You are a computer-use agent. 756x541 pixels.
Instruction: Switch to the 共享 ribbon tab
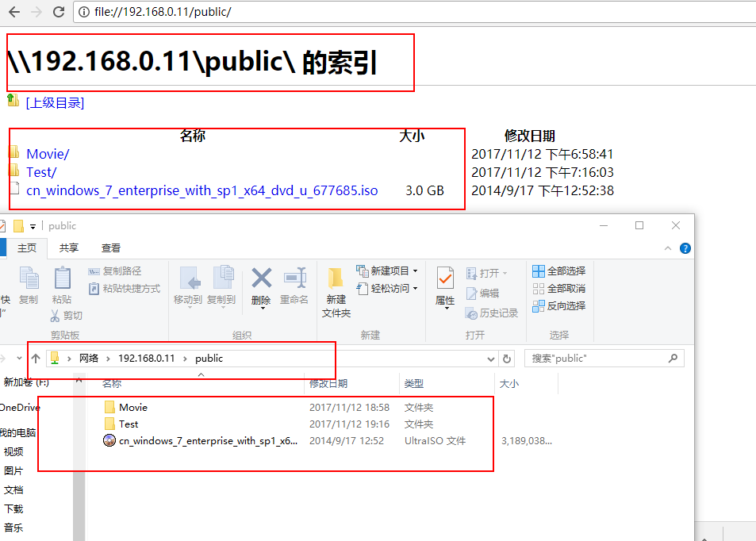coord(69,247)
